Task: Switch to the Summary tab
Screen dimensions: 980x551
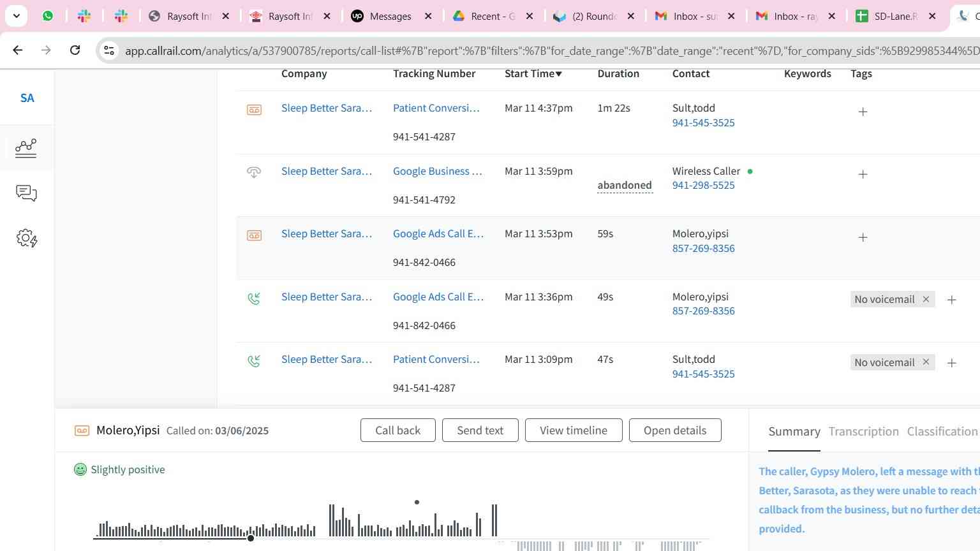Action: (794, 432)
